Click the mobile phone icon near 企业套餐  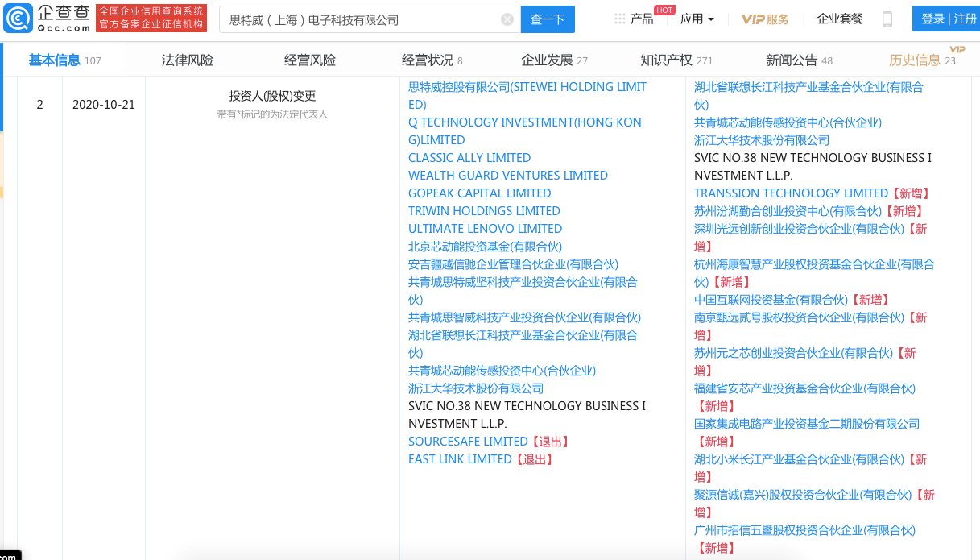coord(887,19)
